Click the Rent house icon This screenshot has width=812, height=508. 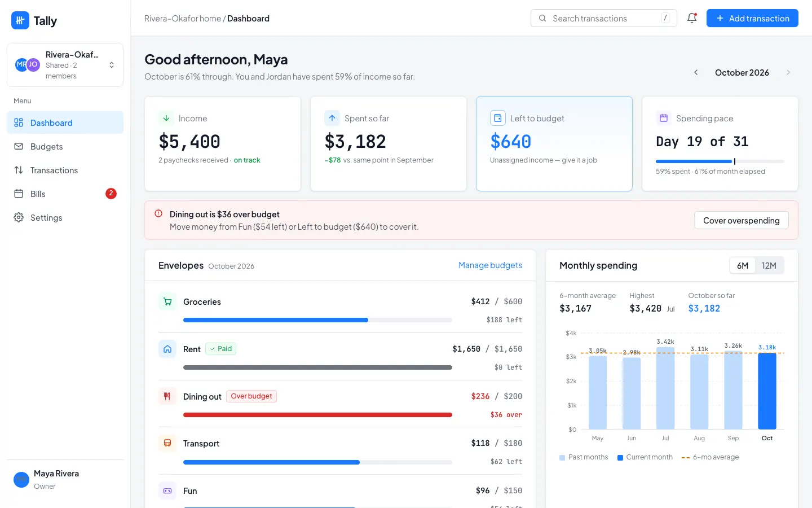coord(167,349)
